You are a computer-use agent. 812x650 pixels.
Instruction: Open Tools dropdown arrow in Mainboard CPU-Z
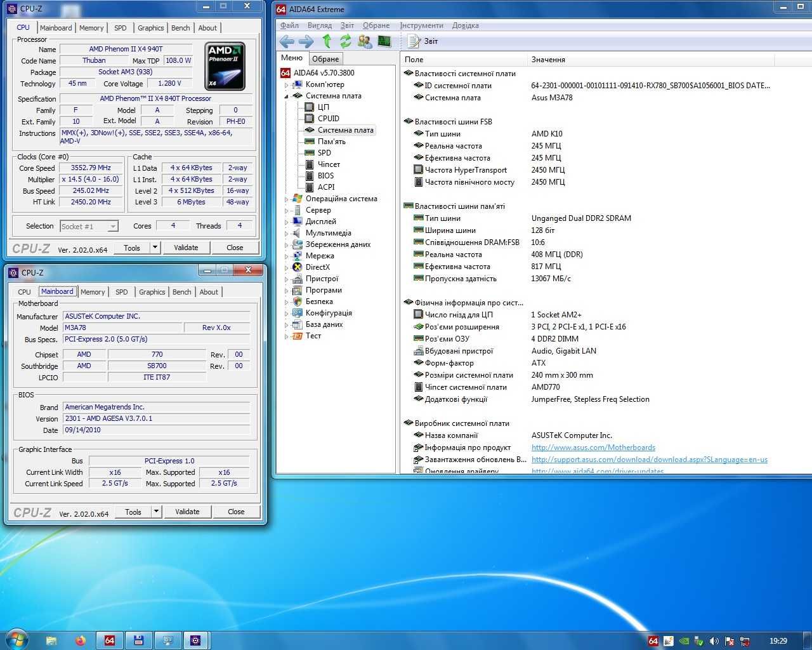pyautogui.click(x=157, y=512)
